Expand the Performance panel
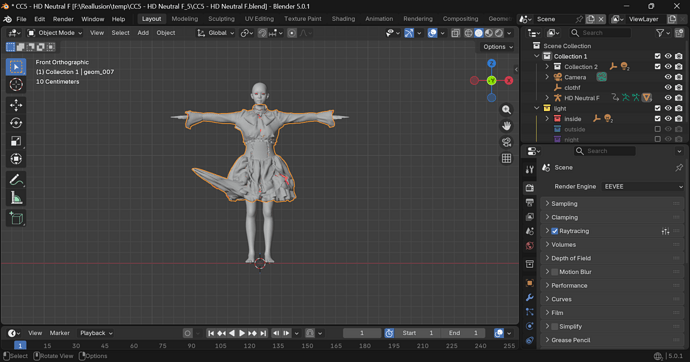Viewport: 690px width, 362px height. pos(611,285)
